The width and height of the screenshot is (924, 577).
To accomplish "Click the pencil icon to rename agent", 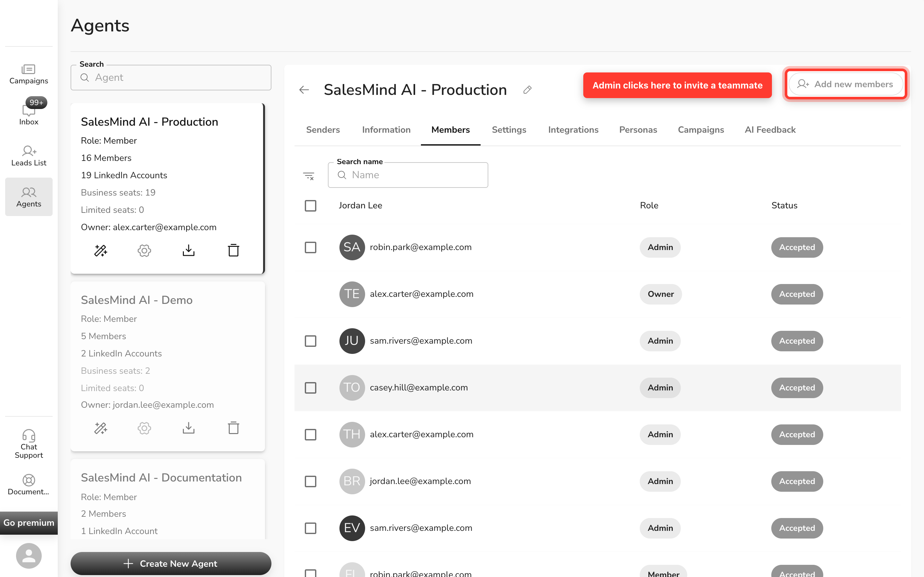I will click(527, 90).
